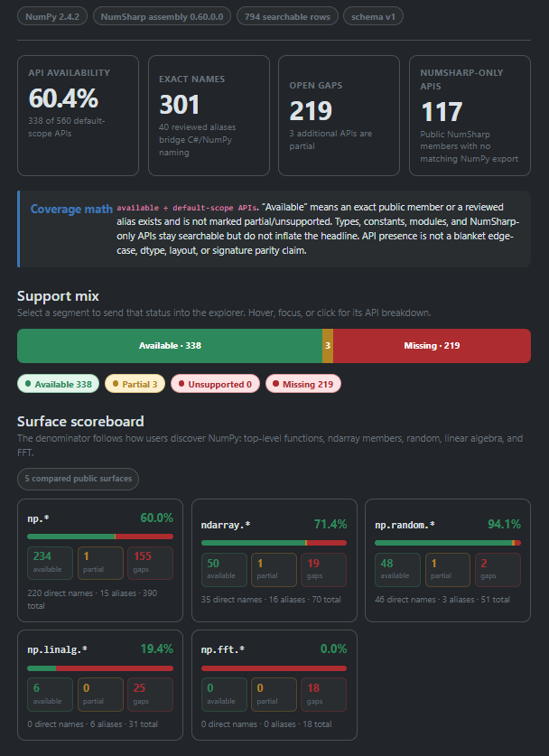Click the np.fft.* 0.0% percentage
The height and width of the screenshot is (756, 549).
click(x=333, y=649)
